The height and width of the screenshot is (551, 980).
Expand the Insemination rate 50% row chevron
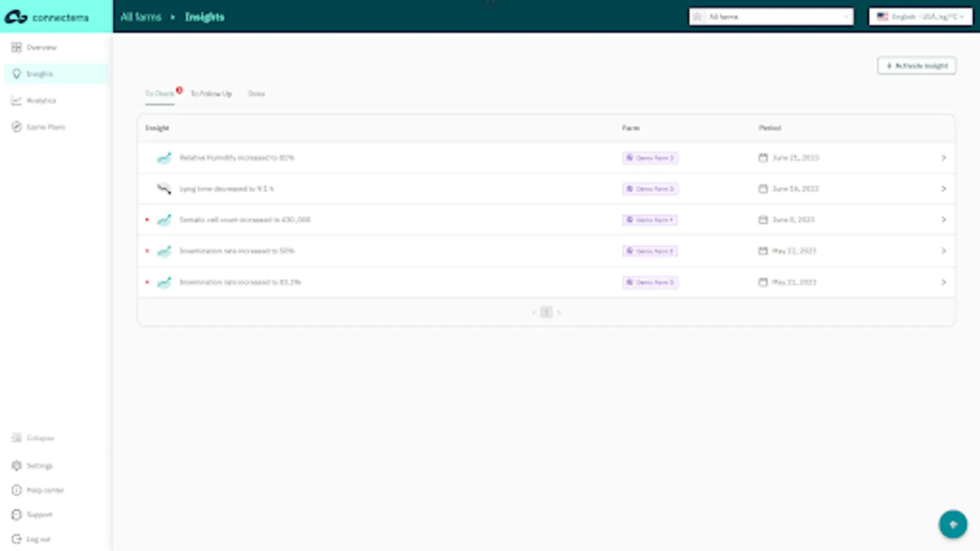pos(943,251)
